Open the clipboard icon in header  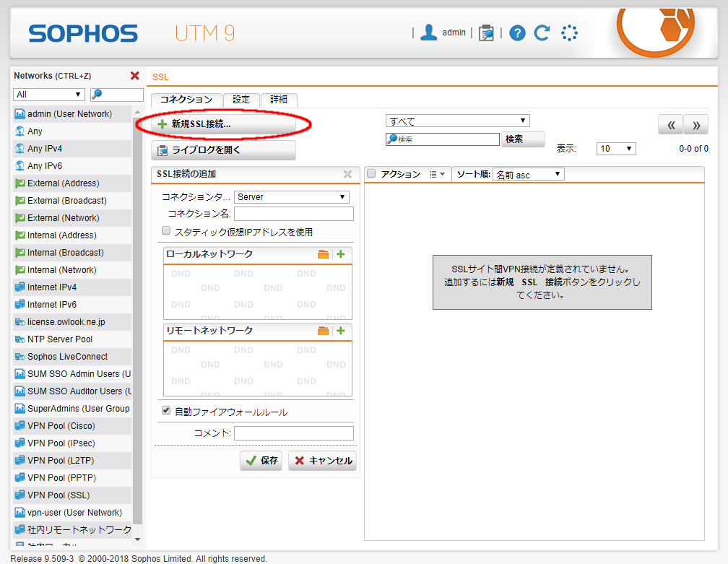(486, 32)
